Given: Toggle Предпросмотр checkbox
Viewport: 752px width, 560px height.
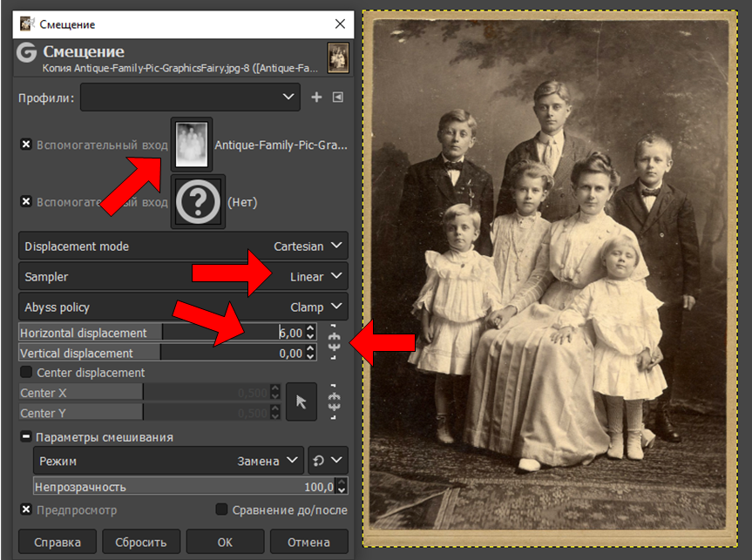Looking at the screenshot, I should [x=26, y=509].
